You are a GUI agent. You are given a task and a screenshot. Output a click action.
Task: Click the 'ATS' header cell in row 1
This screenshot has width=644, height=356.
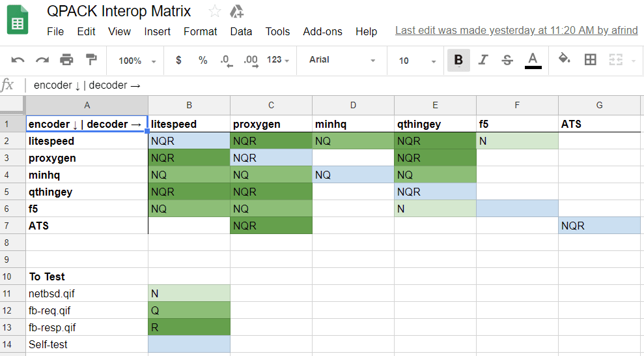click(599, 124)
